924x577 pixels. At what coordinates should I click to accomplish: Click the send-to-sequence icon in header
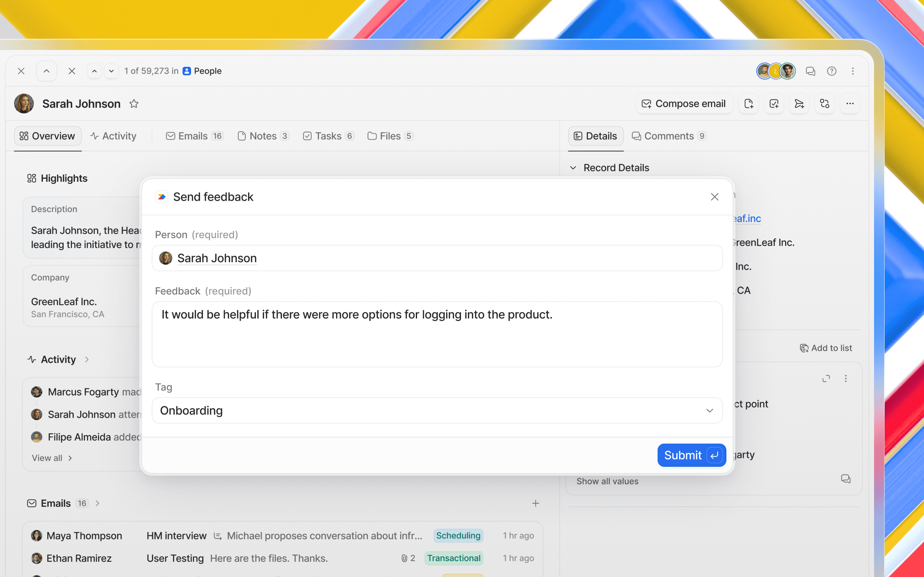click(x=799, y=104)
